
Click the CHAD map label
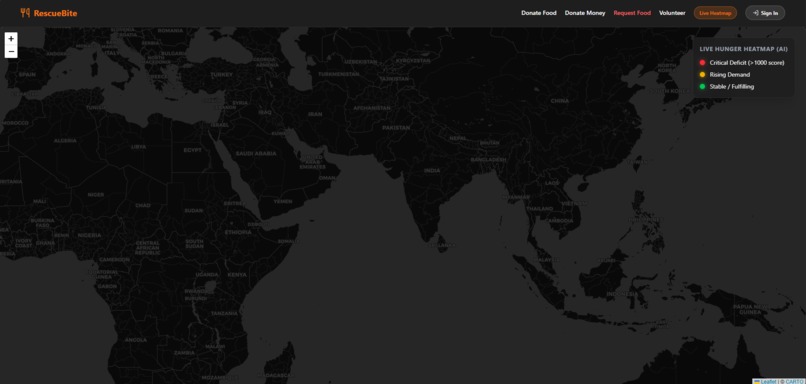click(x=143, y=205)
